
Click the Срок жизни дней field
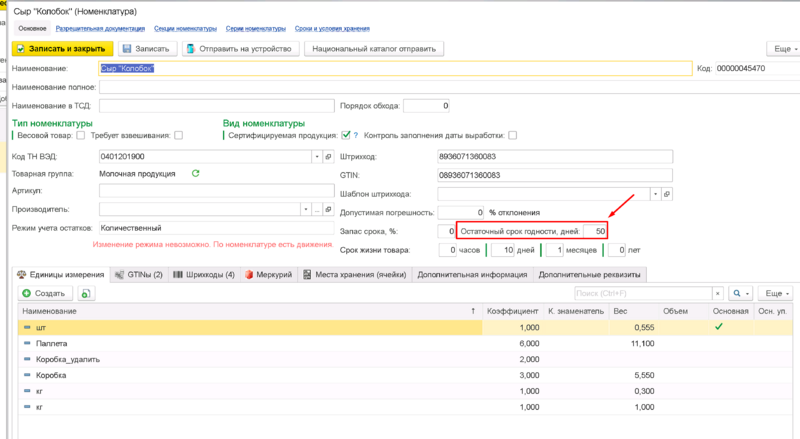[503, 250]
